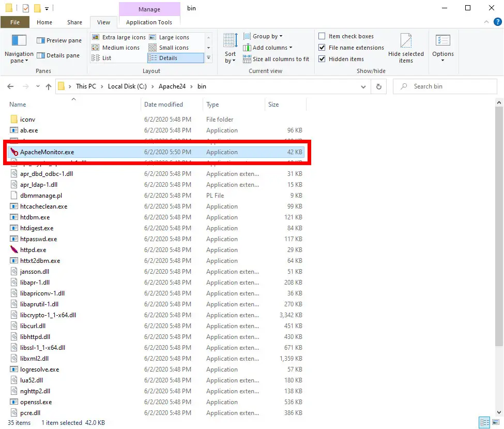The width and height of the screenshot is (504, 429).
Task: Navigate to Local Disk (C:) breadcrumb
Action: coord(127,86)
